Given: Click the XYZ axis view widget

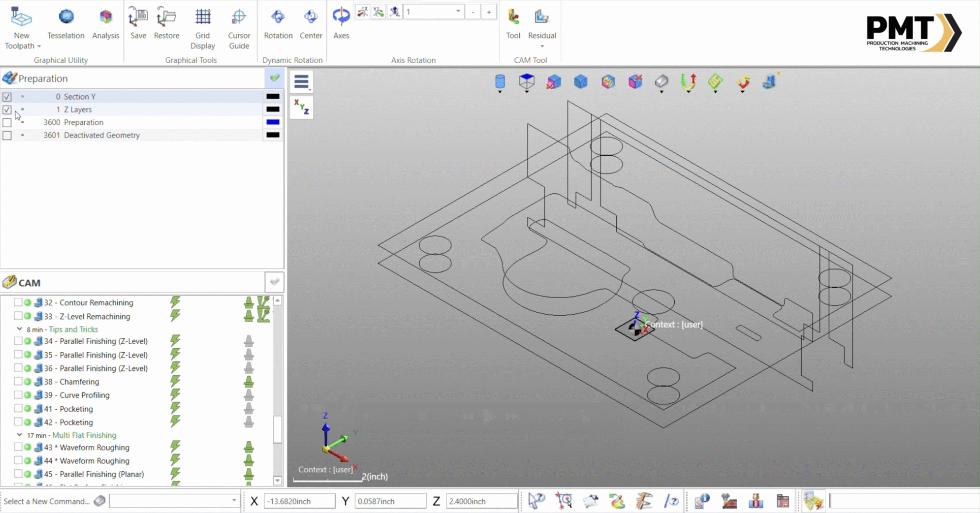Looking at the screenshot, I should tap(301, 107).
